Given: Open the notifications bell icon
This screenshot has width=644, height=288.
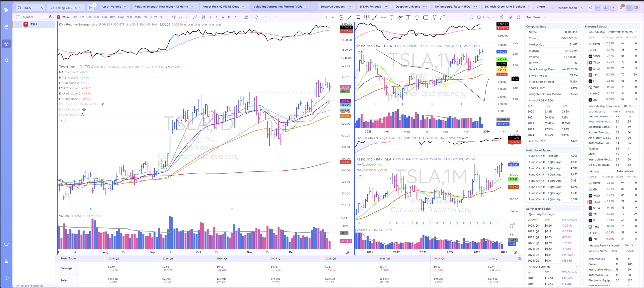Looking at the screenshot, I should 621,8.
